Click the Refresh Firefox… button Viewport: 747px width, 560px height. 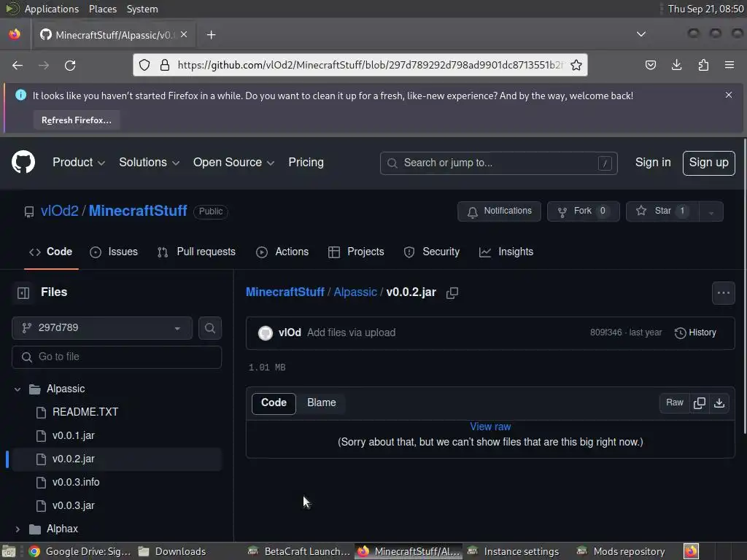pos(76,120)
